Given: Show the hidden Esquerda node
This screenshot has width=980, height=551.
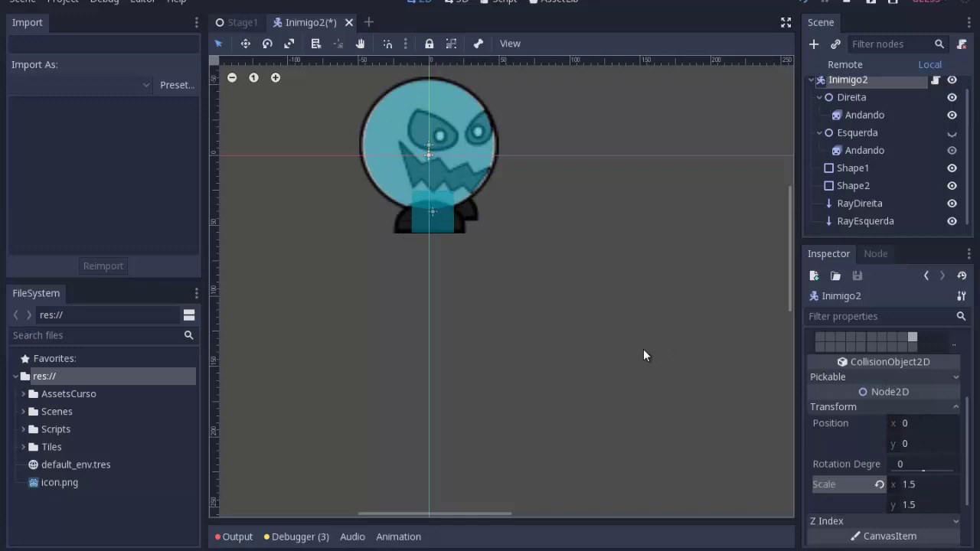Looking at the screenshot, I should coord(952,133).
